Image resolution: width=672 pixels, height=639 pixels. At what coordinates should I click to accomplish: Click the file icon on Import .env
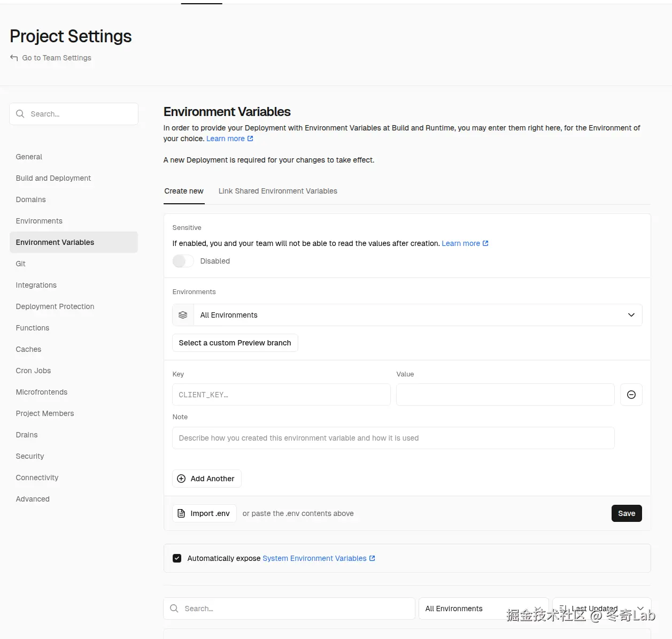tap(181, 513)
